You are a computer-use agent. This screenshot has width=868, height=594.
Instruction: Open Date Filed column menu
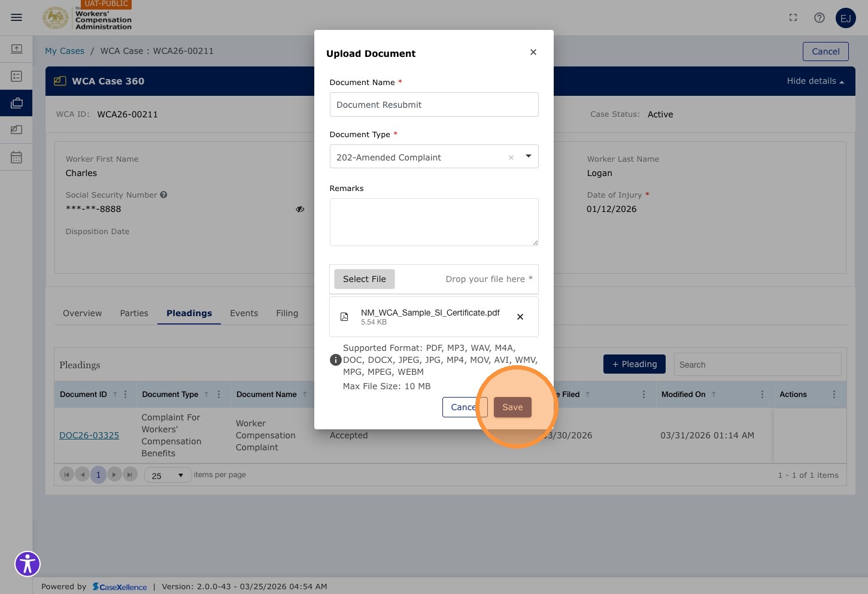click(644, 395)
